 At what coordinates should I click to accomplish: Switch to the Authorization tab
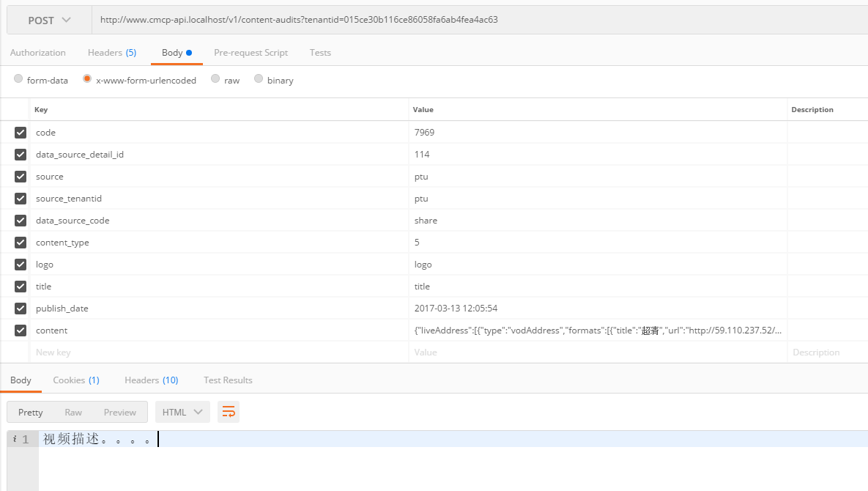coord(38,53)
